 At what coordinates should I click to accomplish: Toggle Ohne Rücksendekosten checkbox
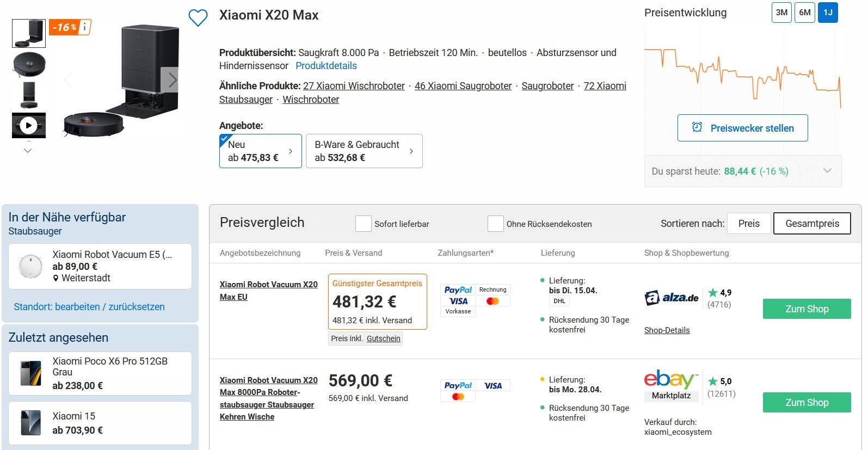496,224
